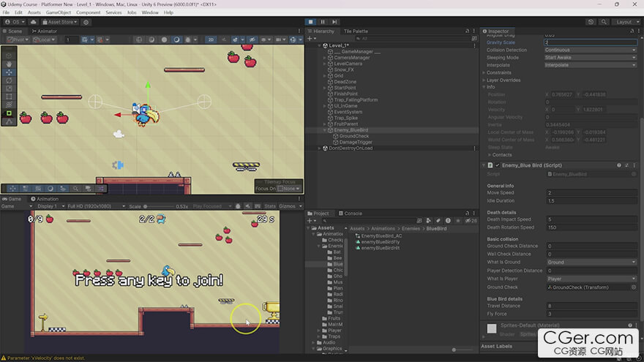Switch to the Animation tab
Screen dimensions: 644x362
tap(45, 199)
